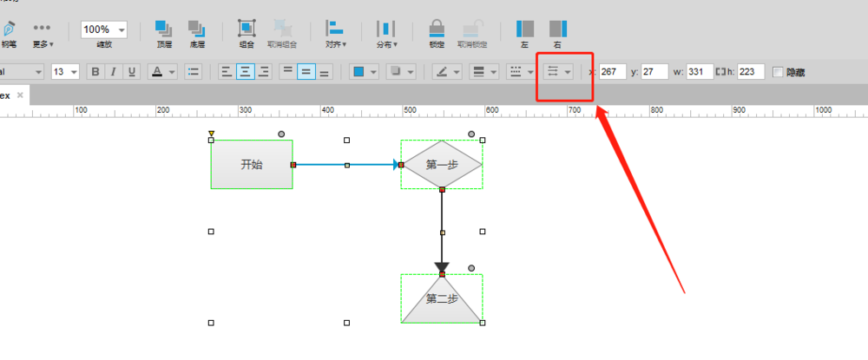
Task: Click the selection's top-middle resize handle
Action: 347,140
